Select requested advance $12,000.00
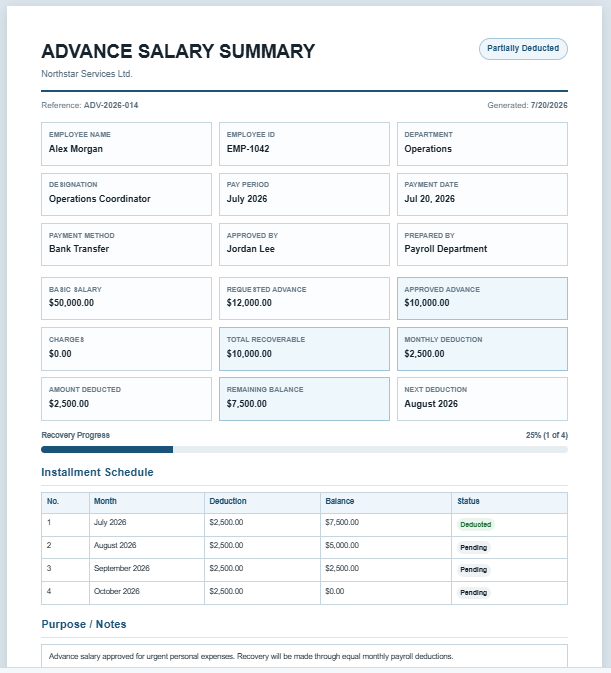The image size is (611, 673). (249, 303)
